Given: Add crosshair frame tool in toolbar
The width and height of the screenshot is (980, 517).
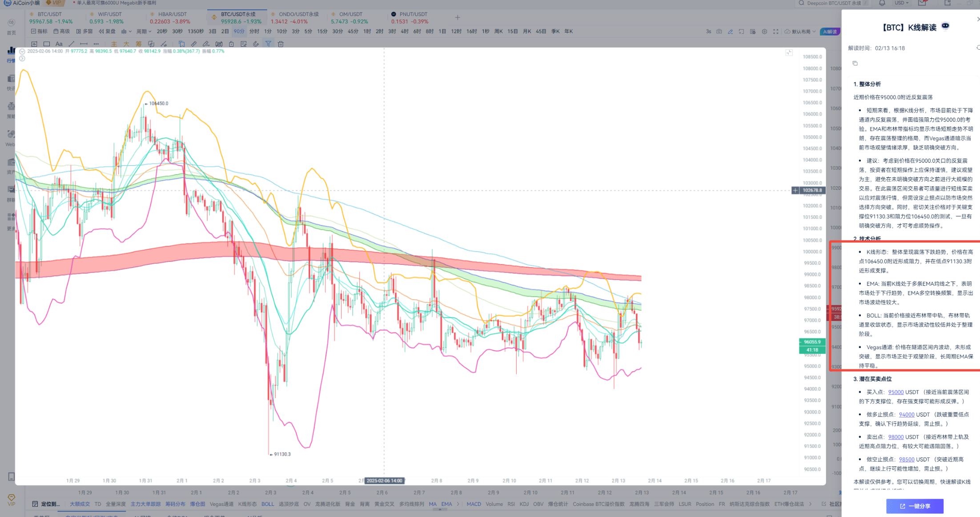Looking at the screenshot, I should (x=34, y=44).
